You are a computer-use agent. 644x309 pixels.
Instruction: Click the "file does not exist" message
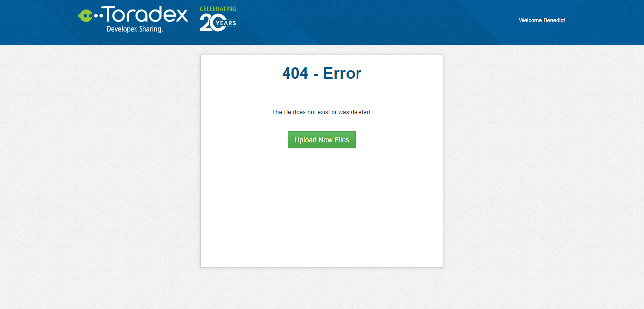[307, 112]
